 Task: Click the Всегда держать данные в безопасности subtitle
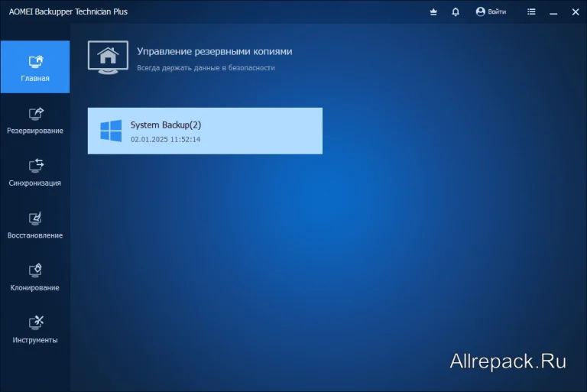pos(206,68)
